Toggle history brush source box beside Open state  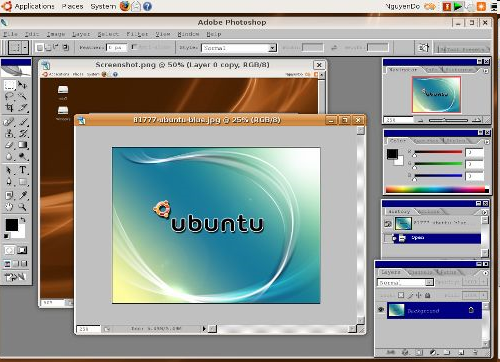tap(388, 238)
